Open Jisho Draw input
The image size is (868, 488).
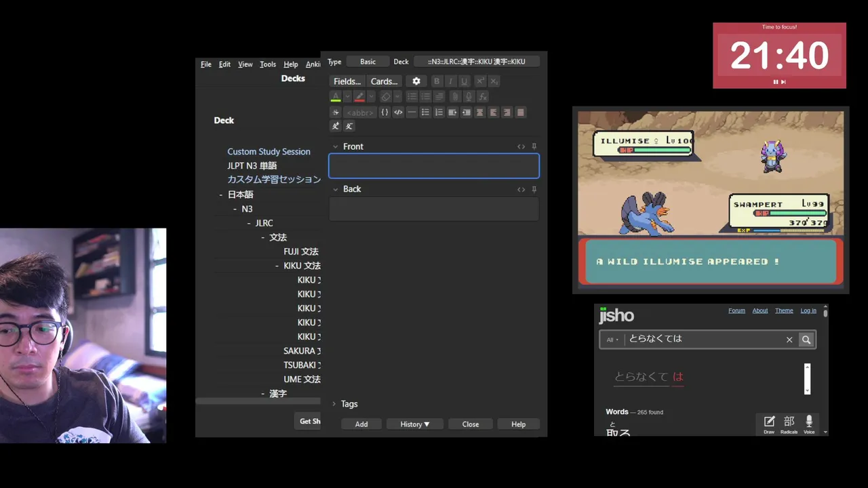click(x=769, y=424)
